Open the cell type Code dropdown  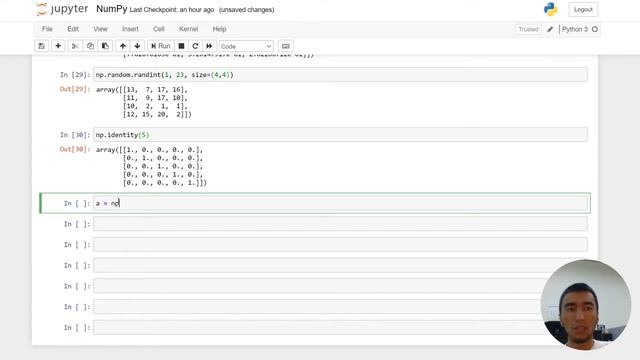[x=246, y=47]
